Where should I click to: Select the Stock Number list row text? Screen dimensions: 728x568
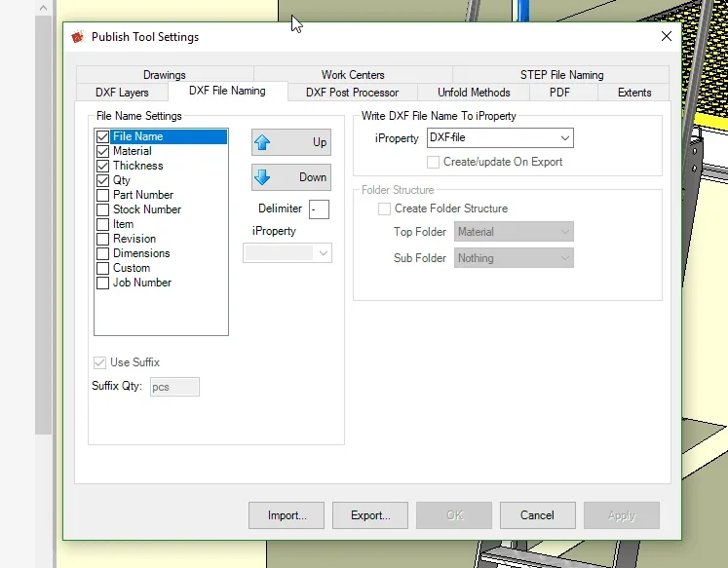147,209
